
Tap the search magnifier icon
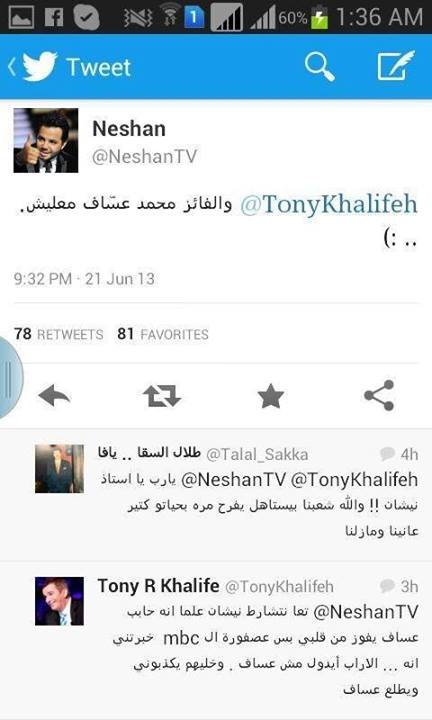pyautogui.click(x=320, y=67)
